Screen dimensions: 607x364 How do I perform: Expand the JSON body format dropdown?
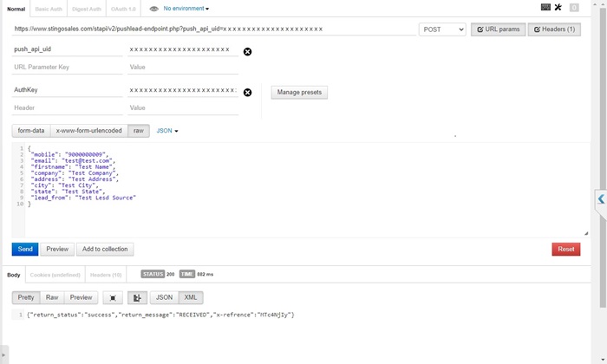point(166,131)
